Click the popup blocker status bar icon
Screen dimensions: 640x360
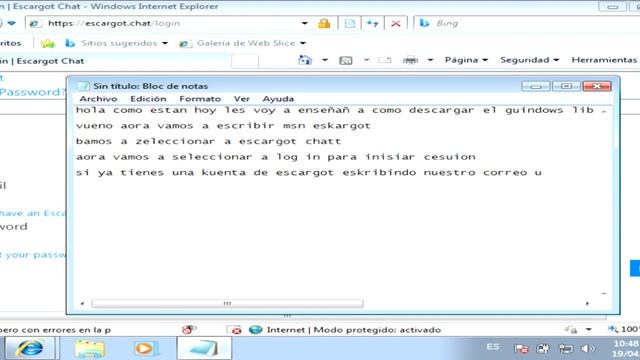[x=189, y=329]
